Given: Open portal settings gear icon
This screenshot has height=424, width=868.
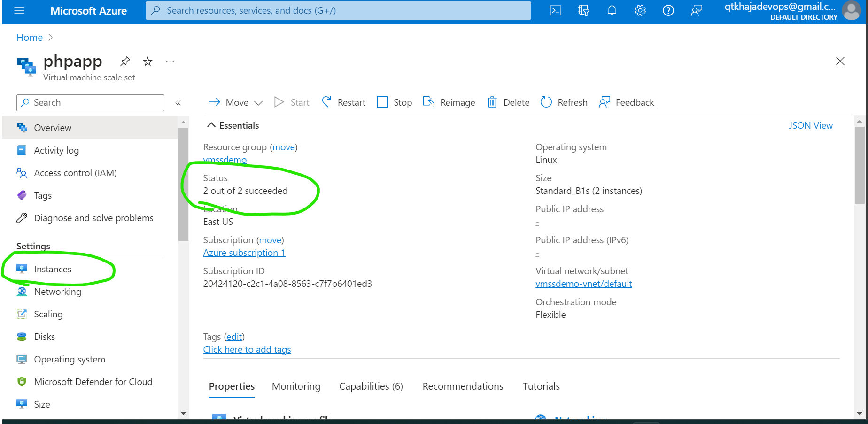Looking at the screenshot, I should (640, 10).
